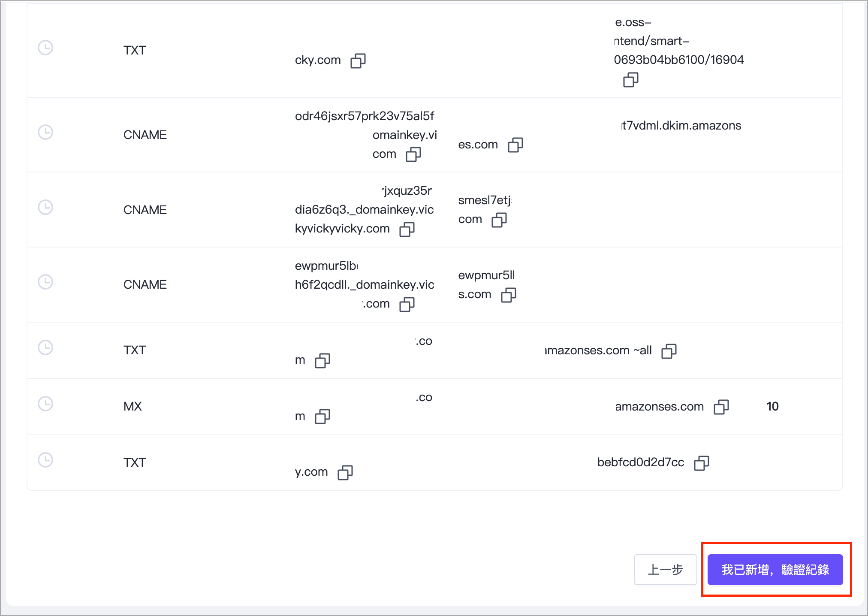The width and height of the screenshot is (868, 616).
Task: Copy the smesl7etj CNAME record value
Action: [x=499, y=220]
